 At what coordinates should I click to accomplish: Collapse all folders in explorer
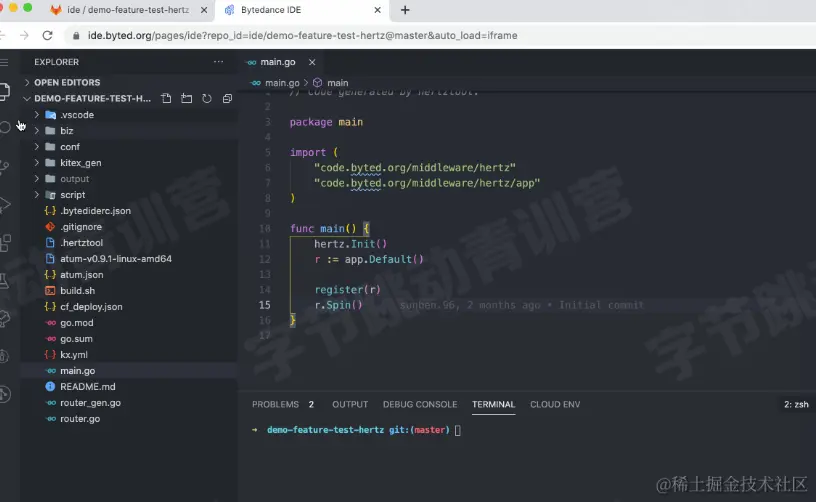coord(227,98)
